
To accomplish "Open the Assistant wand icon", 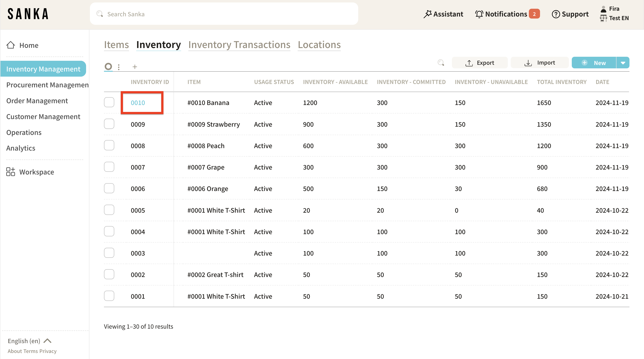I will pyautogui.click(x=428, y=14).
